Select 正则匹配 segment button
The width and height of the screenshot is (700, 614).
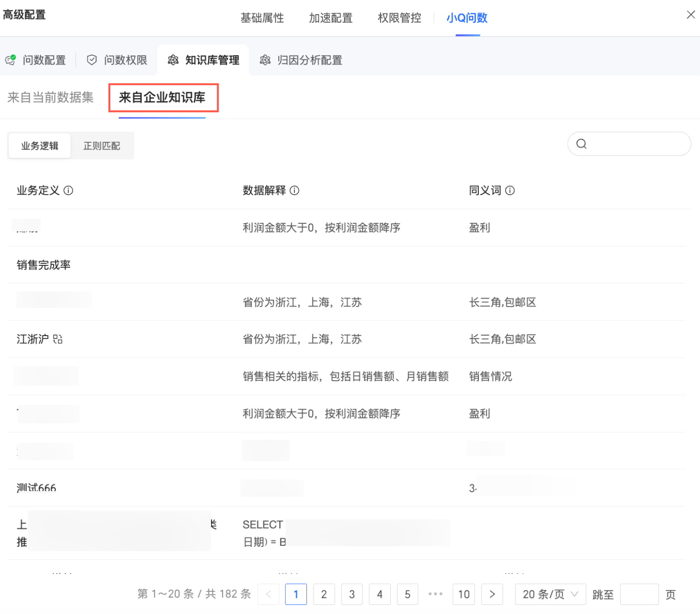pos(102,146)
